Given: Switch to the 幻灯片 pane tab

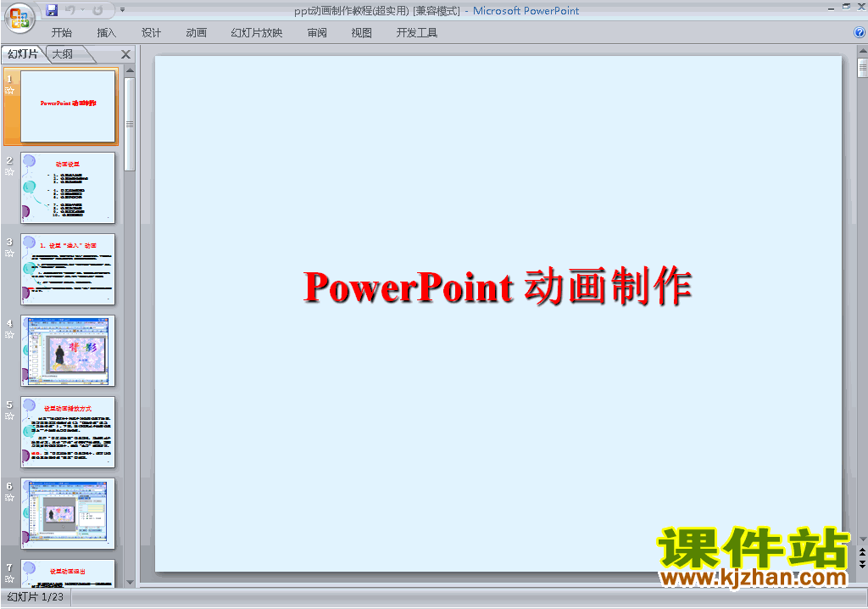Looking at the screenshot, I should pos(23,53).
